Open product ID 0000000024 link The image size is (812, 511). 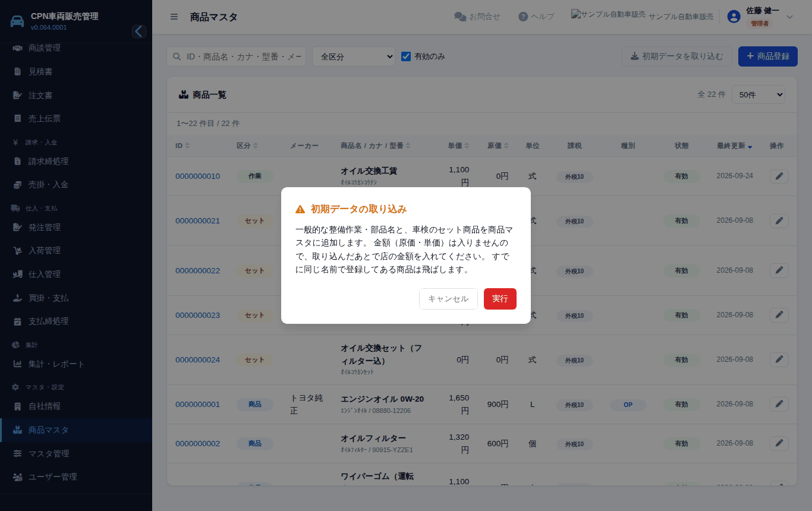point(197,359)
